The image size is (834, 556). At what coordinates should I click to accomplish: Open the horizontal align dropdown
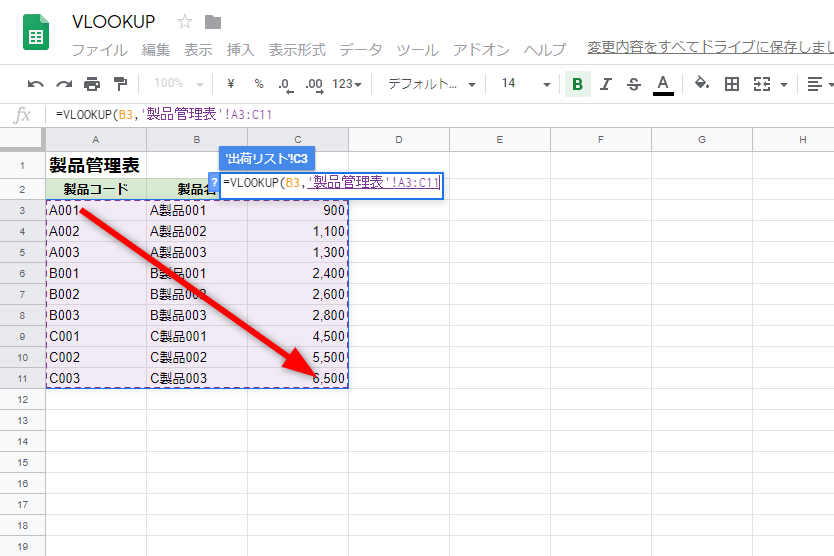coord(820,84)
